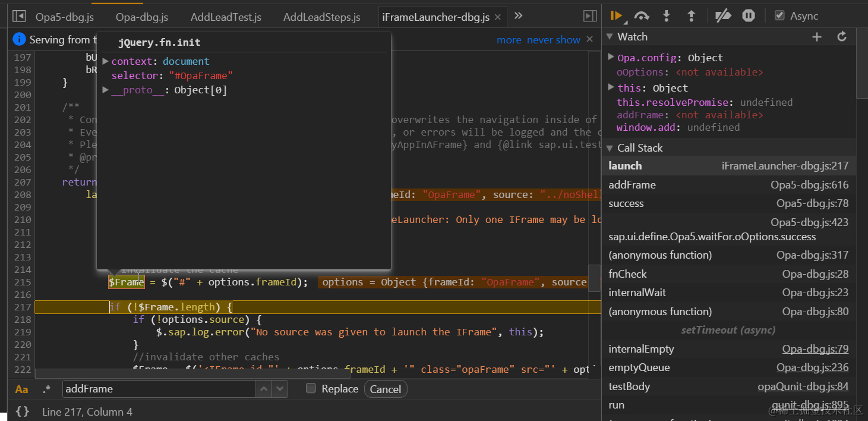Add a new watch expression
Image resolution: width=868 pixels, height=421 pixels.
coord(817,37)
